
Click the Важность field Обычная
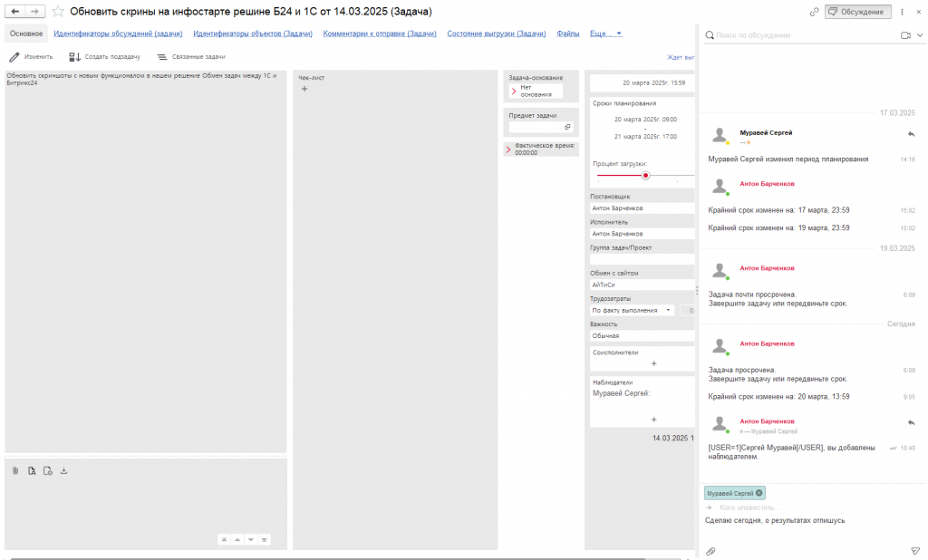pos(642,335)
